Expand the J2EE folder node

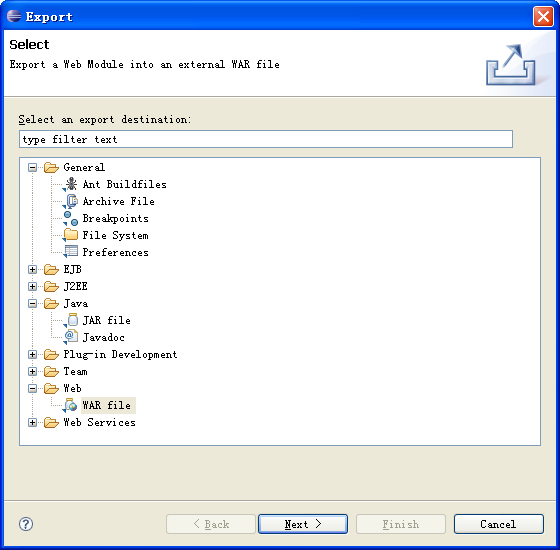pos(32,286)
